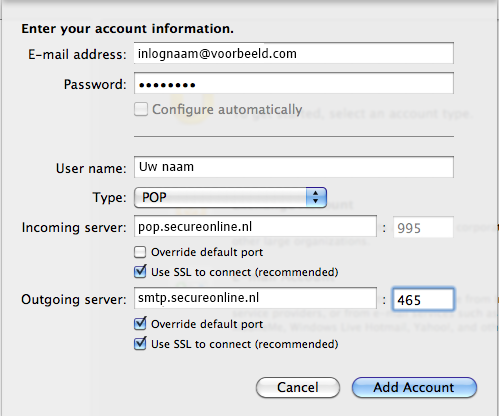Uncheck Use SSL to connect for outgoing server

click(x=140, y=344)
